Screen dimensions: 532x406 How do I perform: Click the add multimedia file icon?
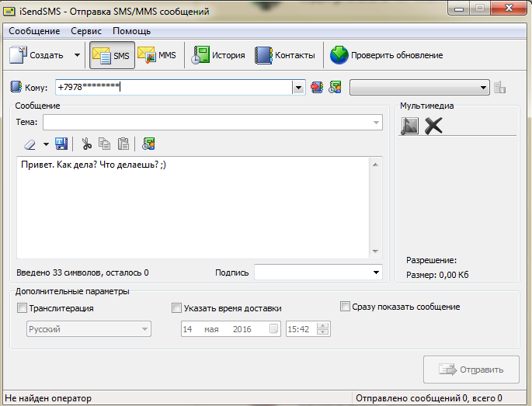pos(409,126)
